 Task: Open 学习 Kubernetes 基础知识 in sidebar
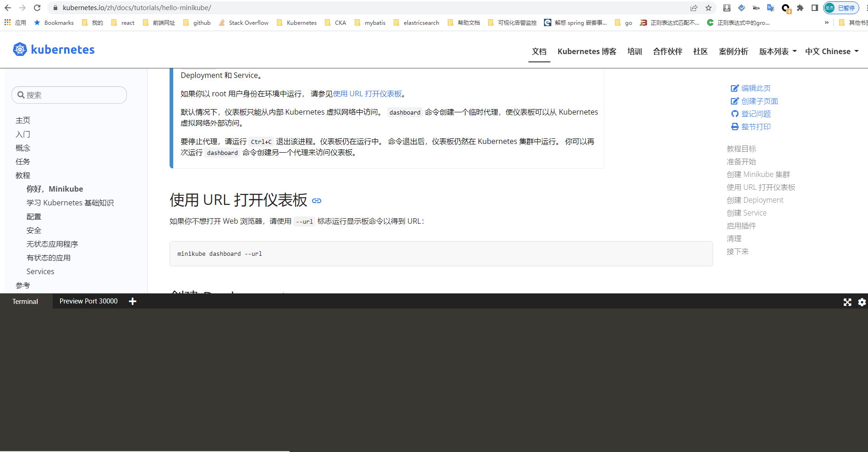[x=70, y=203]
